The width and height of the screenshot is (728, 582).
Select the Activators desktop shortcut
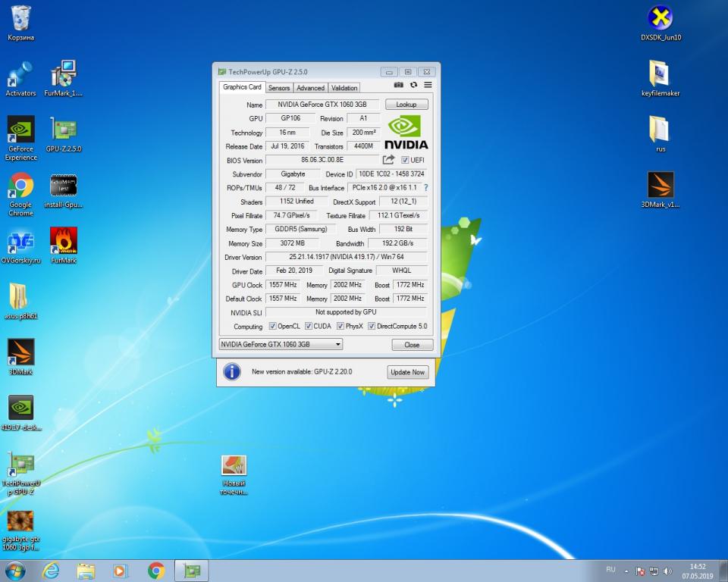pos(20,79)
